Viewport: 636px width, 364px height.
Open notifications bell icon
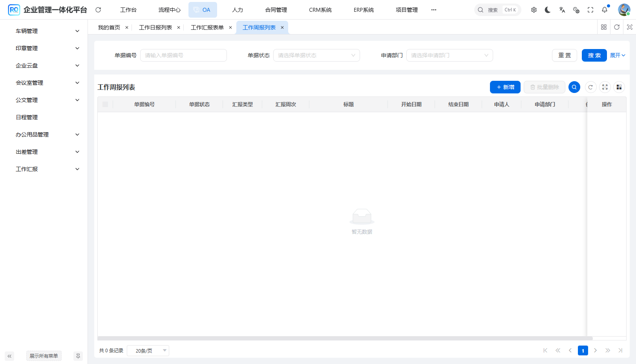[x=605, y=10]
